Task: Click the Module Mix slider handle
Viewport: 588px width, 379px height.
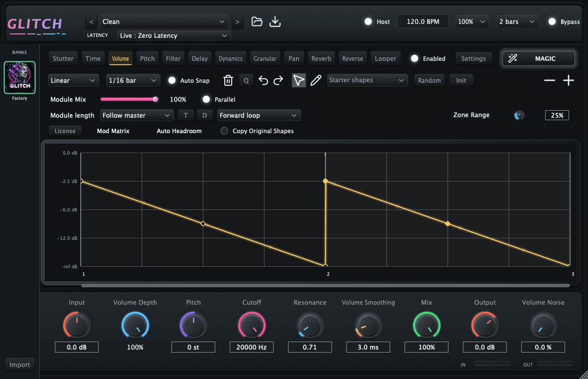Action: tap(155, 99)
